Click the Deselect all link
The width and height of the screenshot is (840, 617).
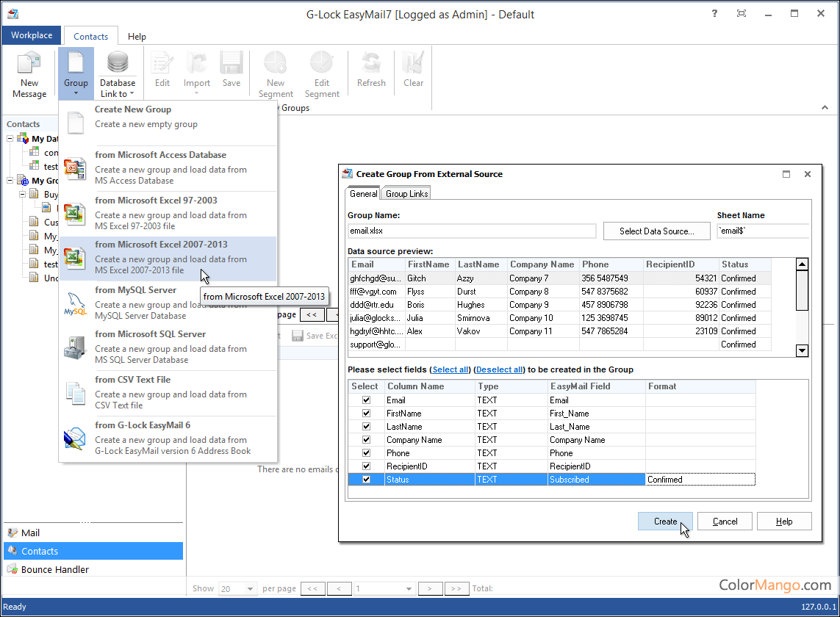pyautogui.click(x=500, y=369)
